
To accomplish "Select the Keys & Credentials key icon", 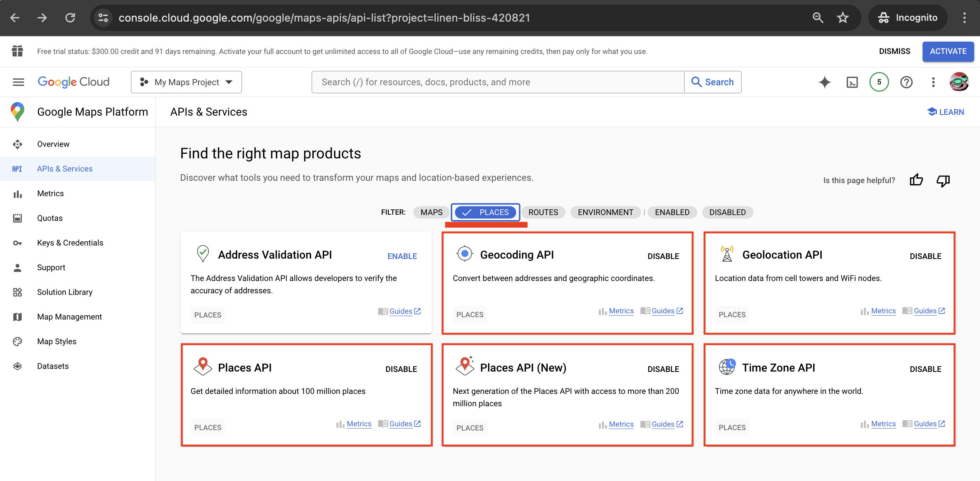I will coord(17,242).
